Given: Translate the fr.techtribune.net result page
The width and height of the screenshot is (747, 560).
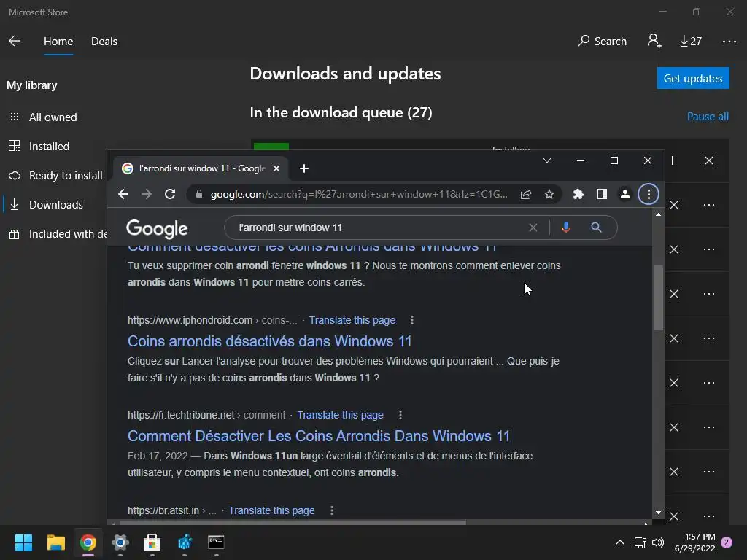Looking at the screenshot, I should pyautogui.click(x=340, y=415).
